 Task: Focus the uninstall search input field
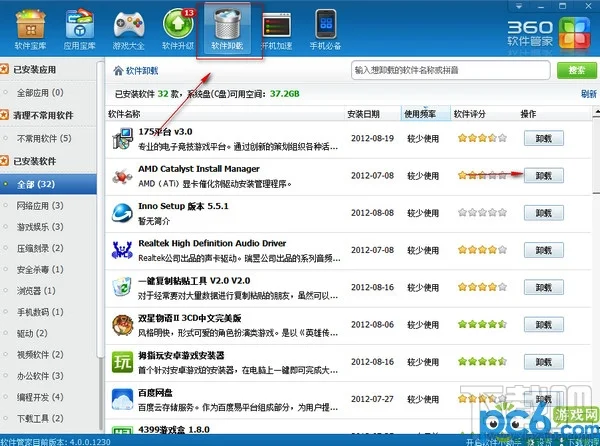451,70
